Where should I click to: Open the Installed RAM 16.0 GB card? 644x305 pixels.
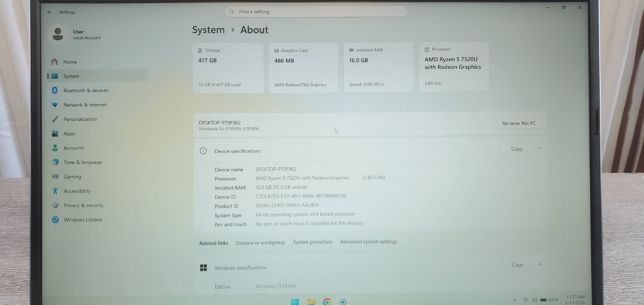pos(379,67)
